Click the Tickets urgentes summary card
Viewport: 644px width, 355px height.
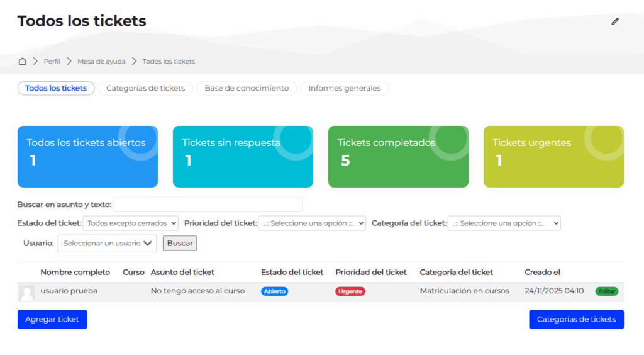pyautogui.click(x=553, y=157)
